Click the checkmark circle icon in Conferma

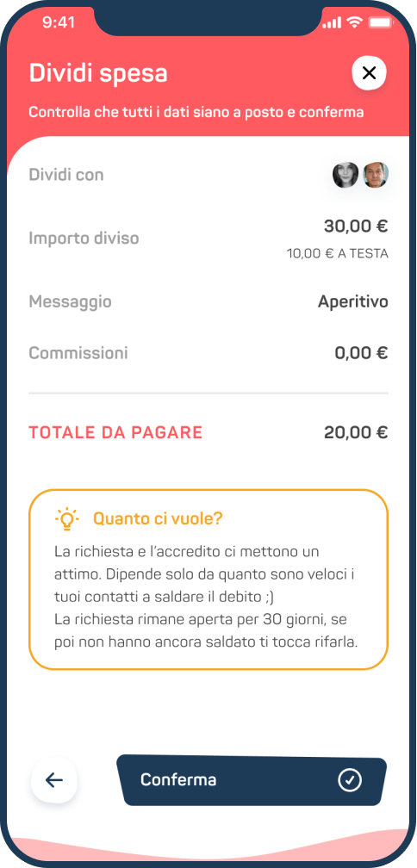coord(350,780)
